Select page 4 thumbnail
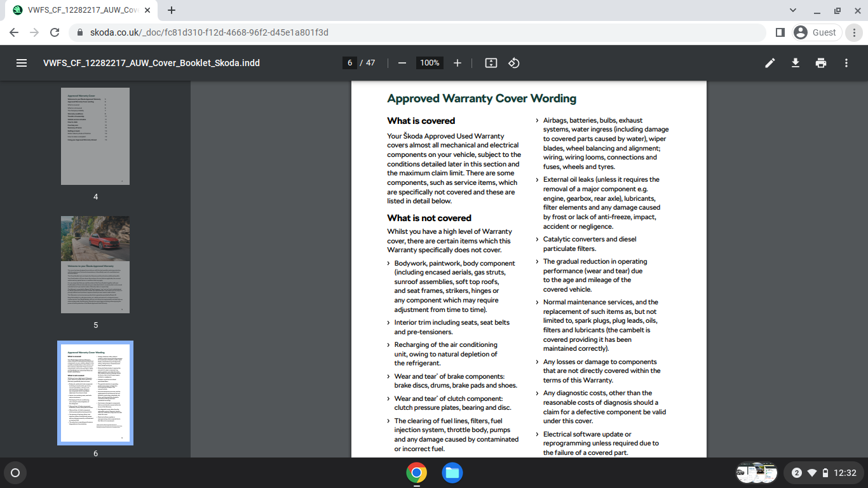The image size is (868, 488). (95, 136)
